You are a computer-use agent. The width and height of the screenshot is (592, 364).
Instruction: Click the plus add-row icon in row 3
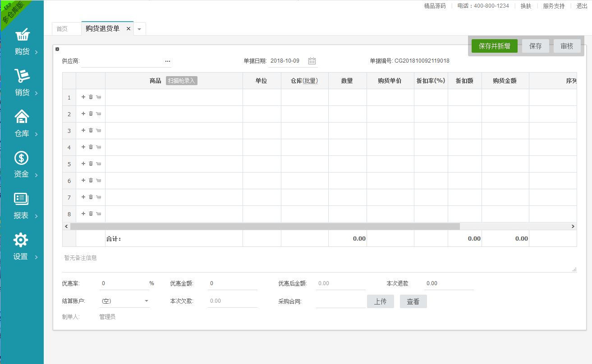(x=83, y=130)
